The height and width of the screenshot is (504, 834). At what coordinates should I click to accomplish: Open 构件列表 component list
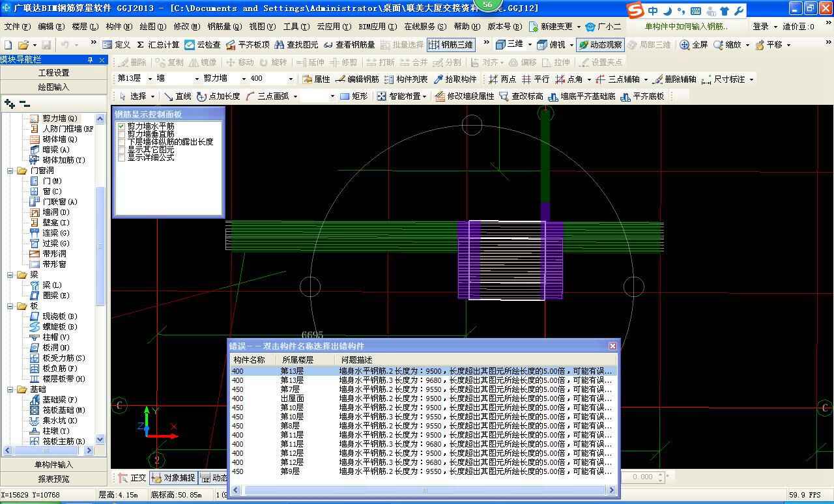click(x=406, y=79)
